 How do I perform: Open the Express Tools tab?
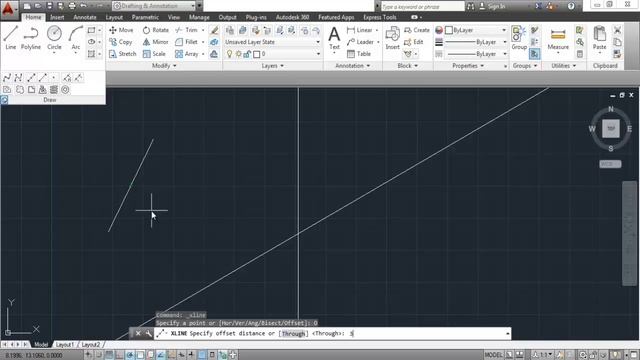coord(380,17)
